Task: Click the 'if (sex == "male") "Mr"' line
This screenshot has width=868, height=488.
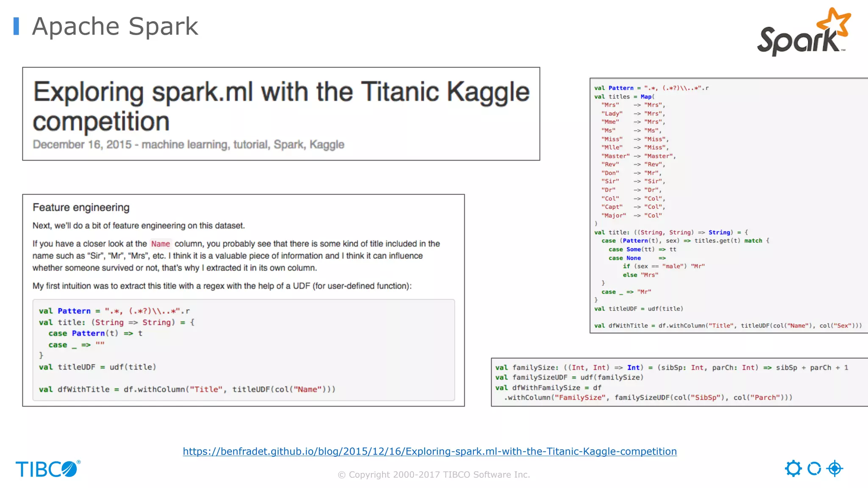Action: (x=664, y=266)
